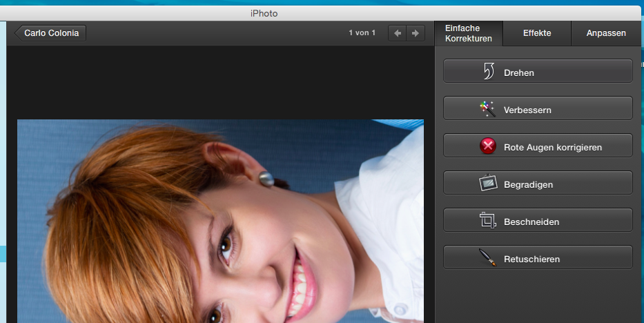Go back to Carlo Colonia album
Image resolution: width=644 pixels, height=323 pixels.
[50, 33]
